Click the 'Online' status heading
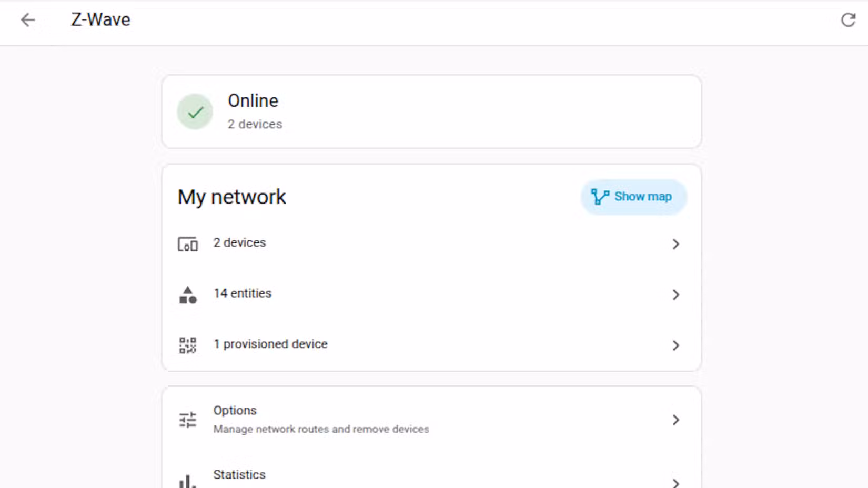The width and height of the screenshot is (868, 488). tap(253, 100)
